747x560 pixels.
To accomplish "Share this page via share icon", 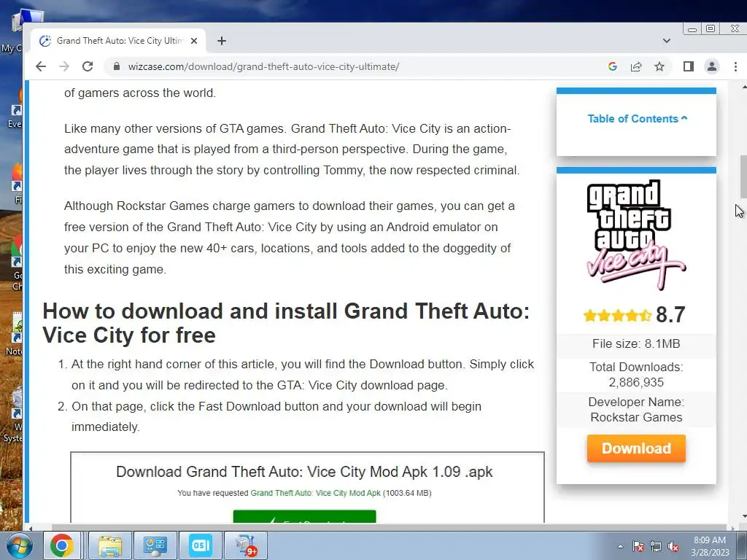I will tap(636, 66).
